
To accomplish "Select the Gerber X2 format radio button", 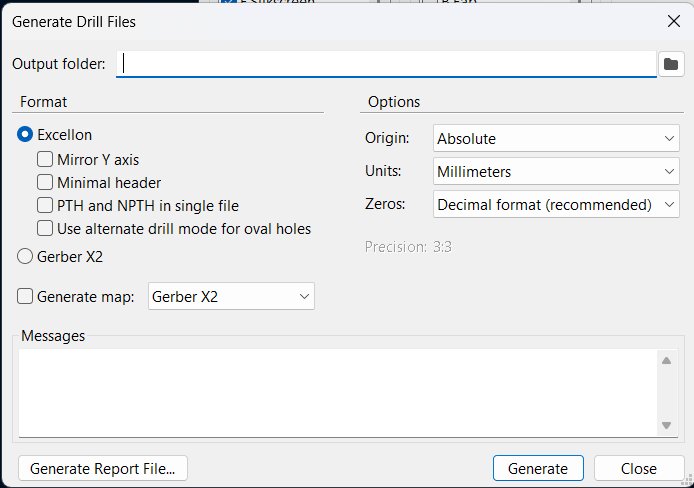I will [25, 257].
